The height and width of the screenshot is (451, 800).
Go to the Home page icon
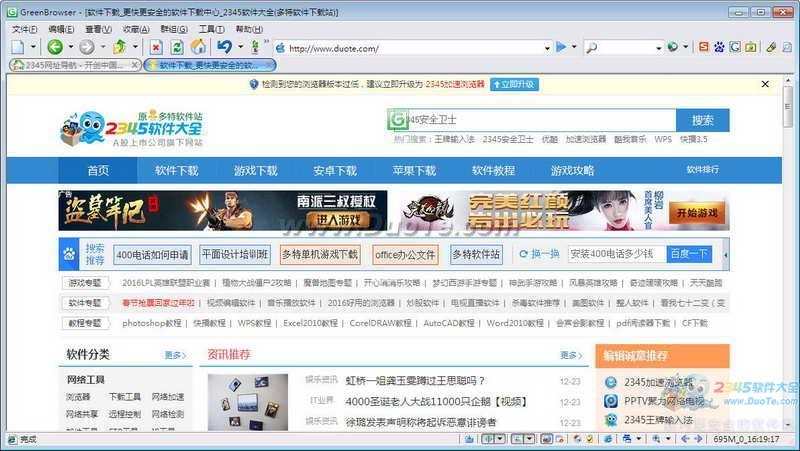pyautogui.click(x=198, y=47)
